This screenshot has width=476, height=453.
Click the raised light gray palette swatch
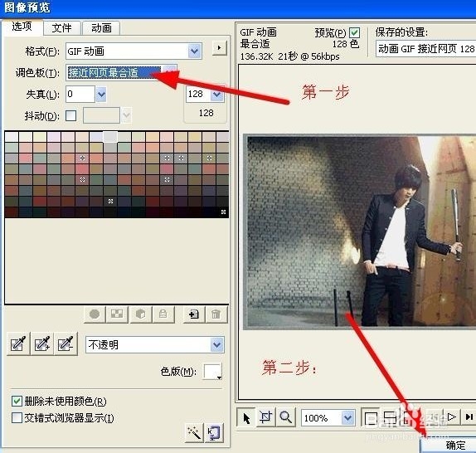click(110, 137)
